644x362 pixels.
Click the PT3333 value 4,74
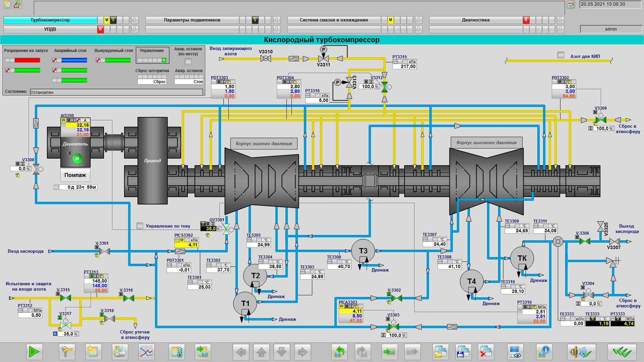[623, 323]
